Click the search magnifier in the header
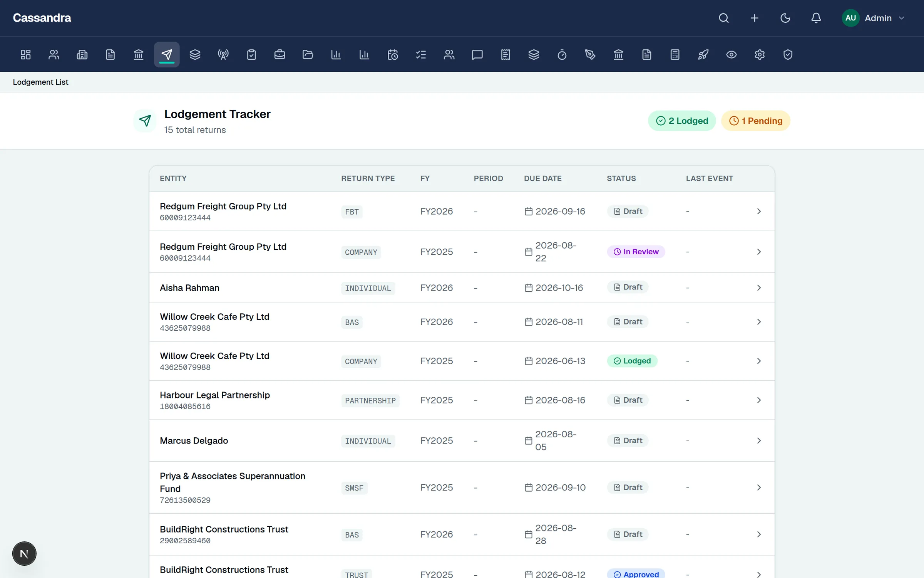The height and width of the screenshot is (578, 924). pyautogui.click(x=724, y=18)
